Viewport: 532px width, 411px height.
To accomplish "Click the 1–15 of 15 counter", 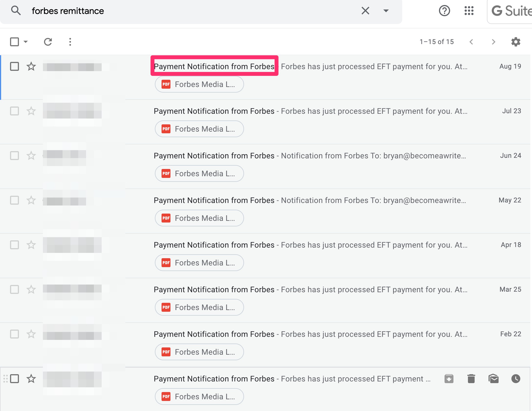I will 436,42.
